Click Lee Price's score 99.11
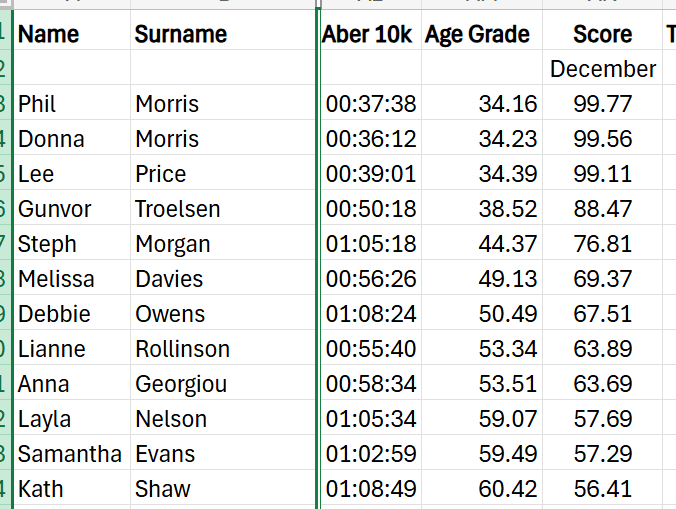676x509 pixels. click(602, 174)
